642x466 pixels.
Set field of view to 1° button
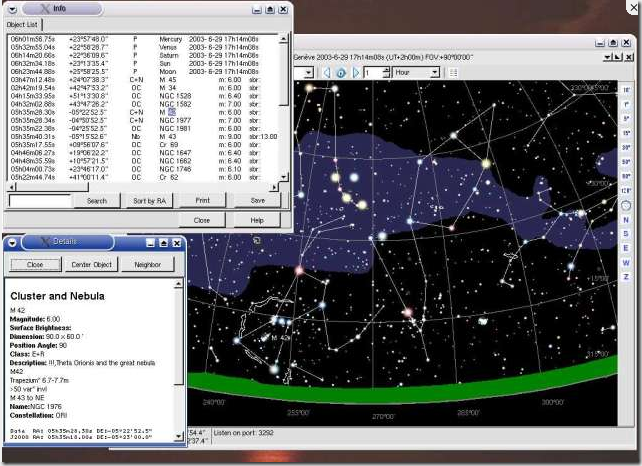click(x=626, y=104)
